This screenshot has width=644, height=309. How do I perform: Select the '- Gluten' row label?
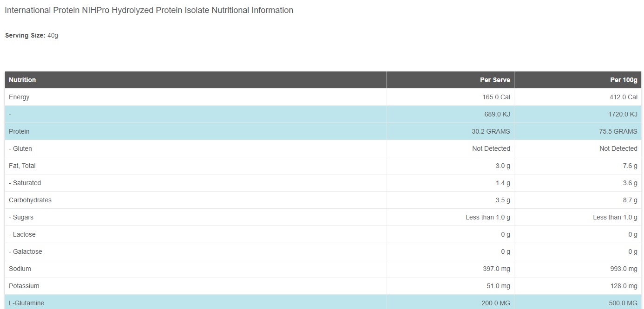[20, 148]
